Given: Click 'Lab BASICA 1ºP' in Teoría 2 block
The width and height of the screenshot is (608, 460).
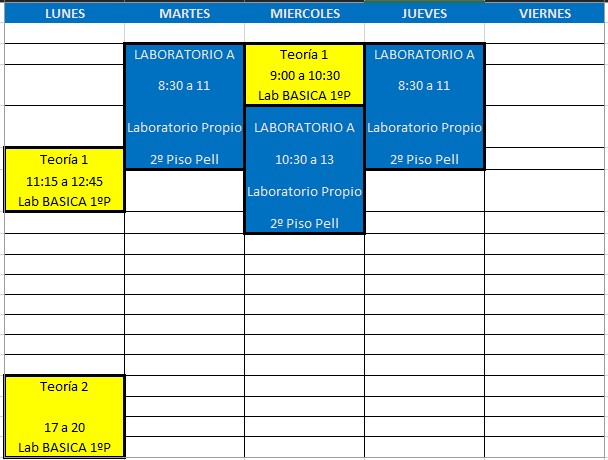Looking at the screenshot, I should (65, 448).
